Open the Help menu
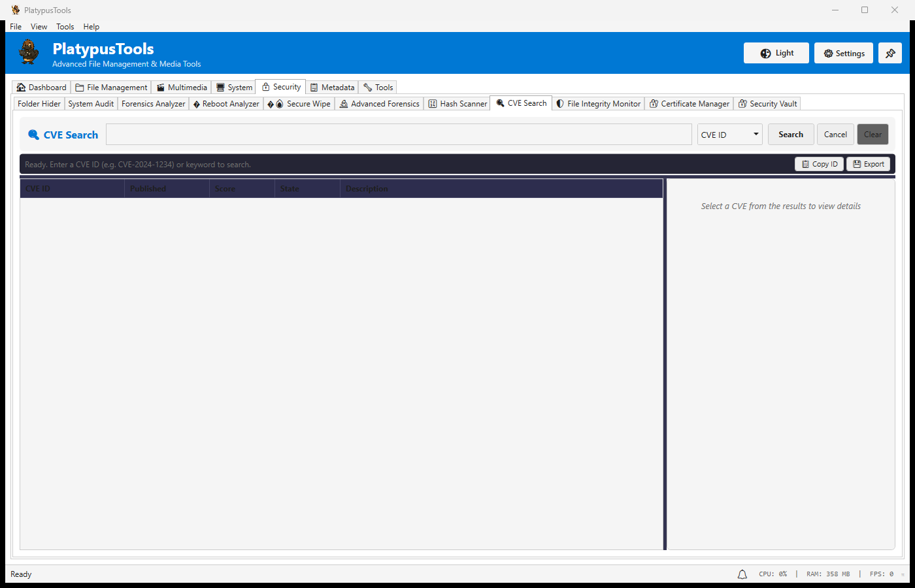Viewport: 915px width, 588px height. click(91, 26)
